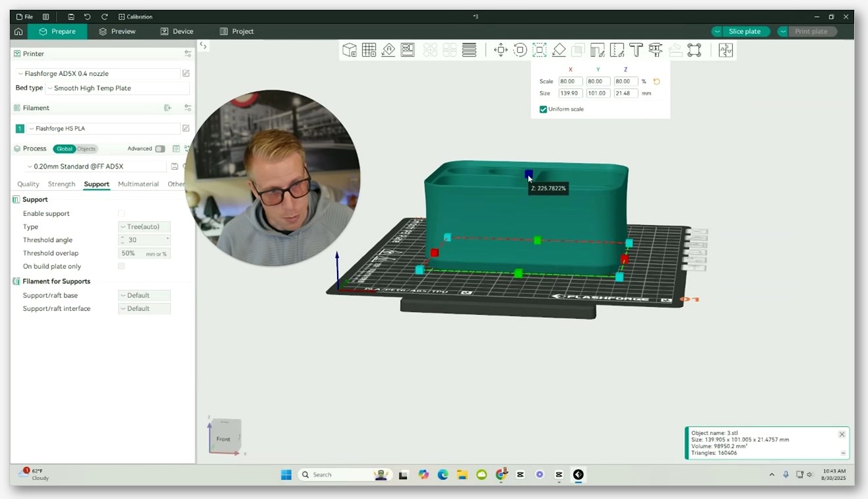Screen dimensions: 868x499
Task: Open the Strength settings tab
Action: [61, 184]
